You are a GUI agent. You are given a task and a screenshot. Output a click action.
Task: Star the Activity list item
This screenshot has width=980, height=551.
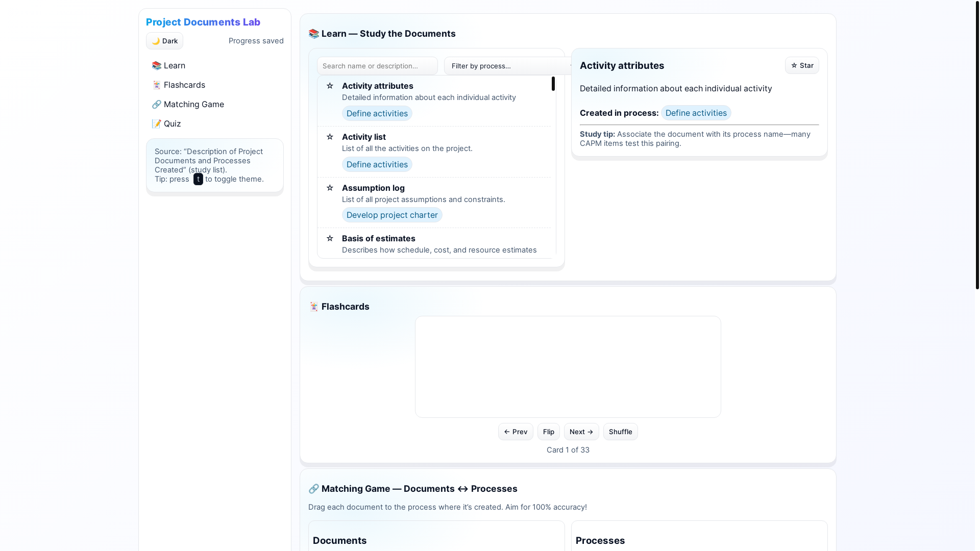330,137
